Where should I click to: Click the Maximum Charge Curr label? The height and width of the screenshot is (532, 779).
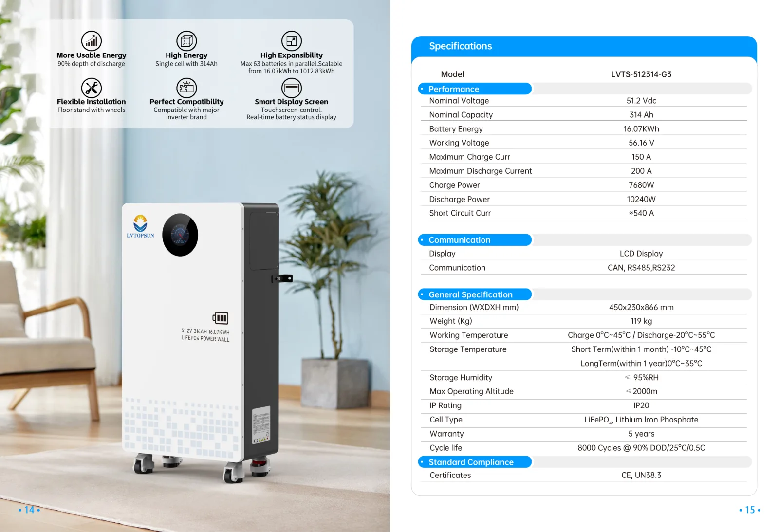tap(470, 157)
